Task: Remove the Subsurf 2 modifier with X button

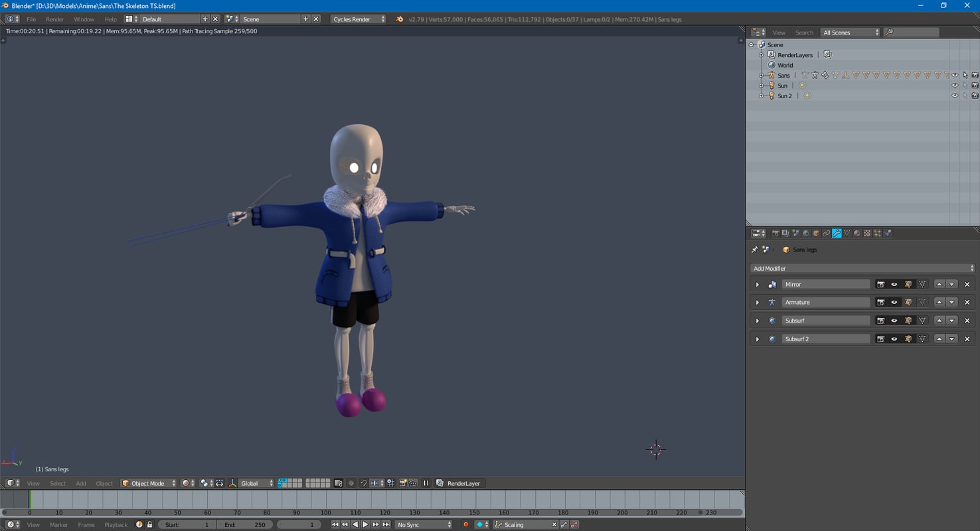Action: [x=967, y=339]
